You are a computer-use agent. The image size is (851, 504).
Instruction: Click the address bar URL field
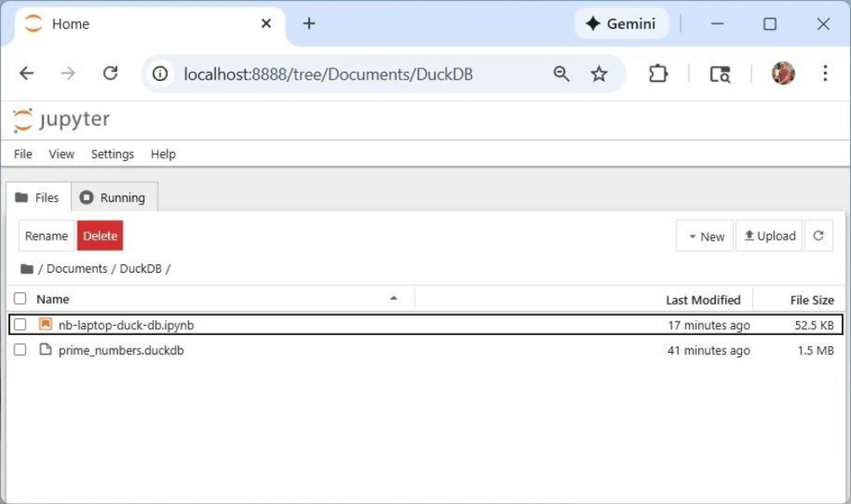328,74
